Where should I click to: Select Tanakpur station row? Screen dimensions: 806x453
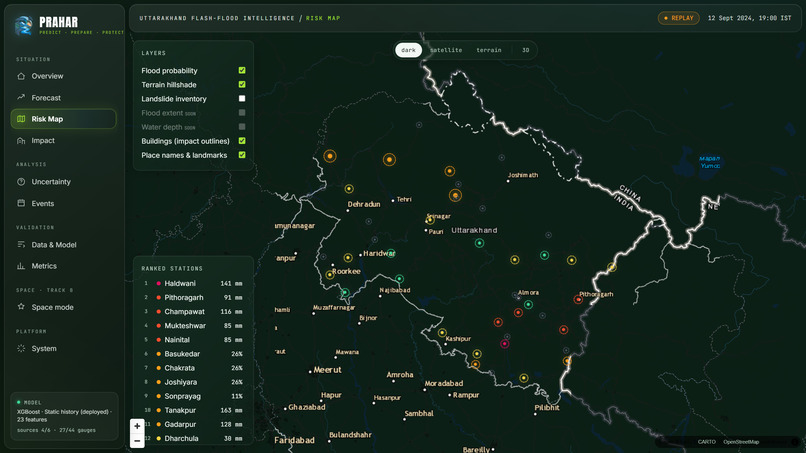(x=193, y=410)
